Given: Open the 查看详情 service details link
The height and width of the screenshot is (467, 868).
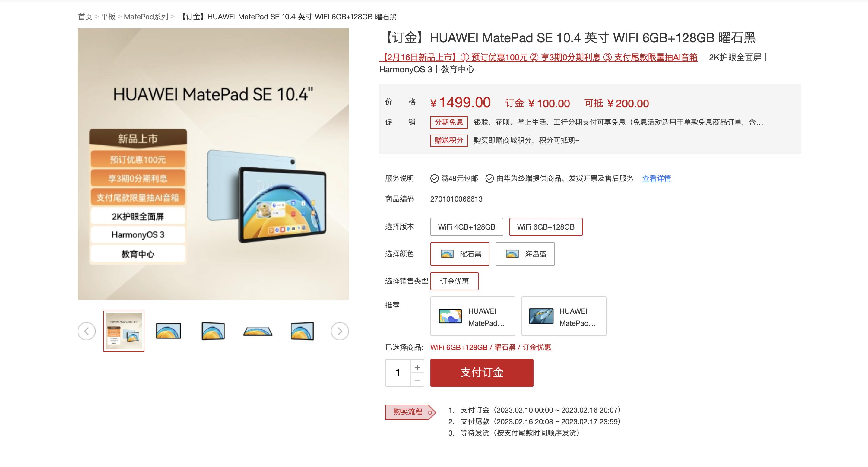Looking at the screenshot, I should [656, 178].
